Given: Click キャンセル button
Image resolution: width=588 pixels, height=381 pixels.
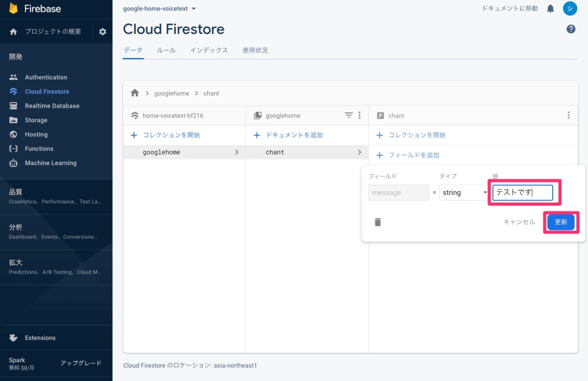Looking at the screenshot, I should coord(519,222).
